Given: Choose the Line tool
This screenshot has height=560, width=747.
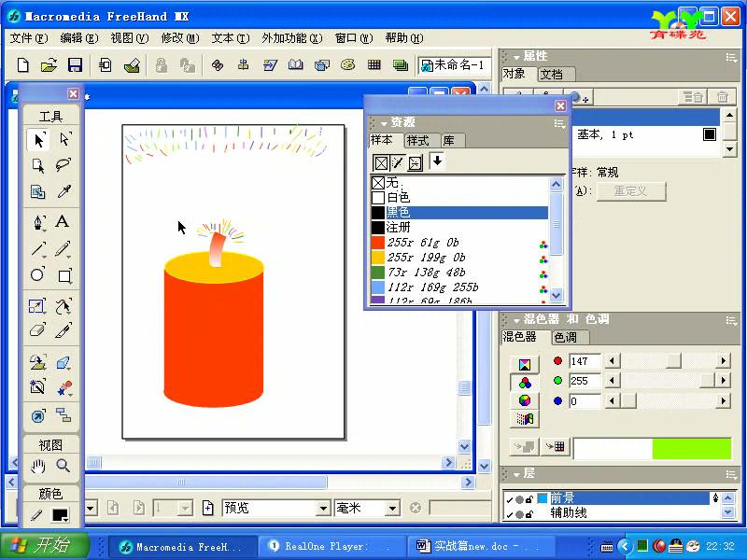Looking at the screenshot, I should (38, 248).
